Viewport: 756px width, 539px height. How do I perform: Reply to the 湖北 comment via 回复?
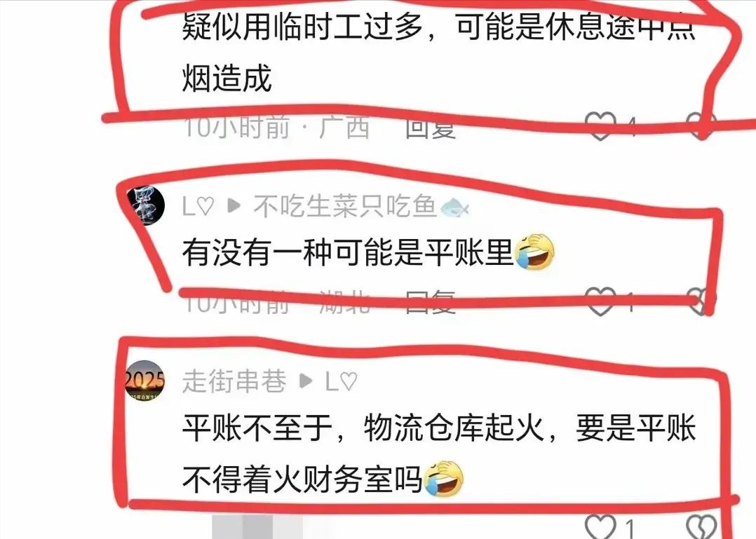(430, 303)
